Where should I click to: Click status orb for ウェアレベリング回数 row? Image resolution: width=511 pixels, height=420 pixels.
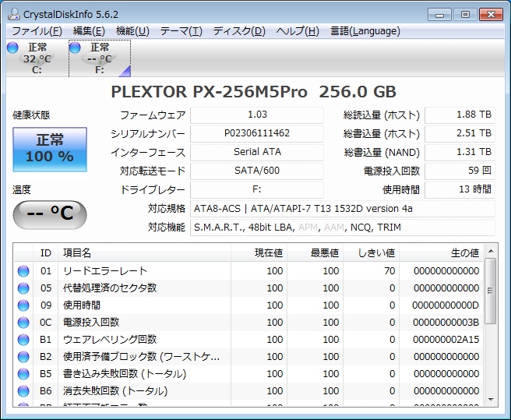23,340
